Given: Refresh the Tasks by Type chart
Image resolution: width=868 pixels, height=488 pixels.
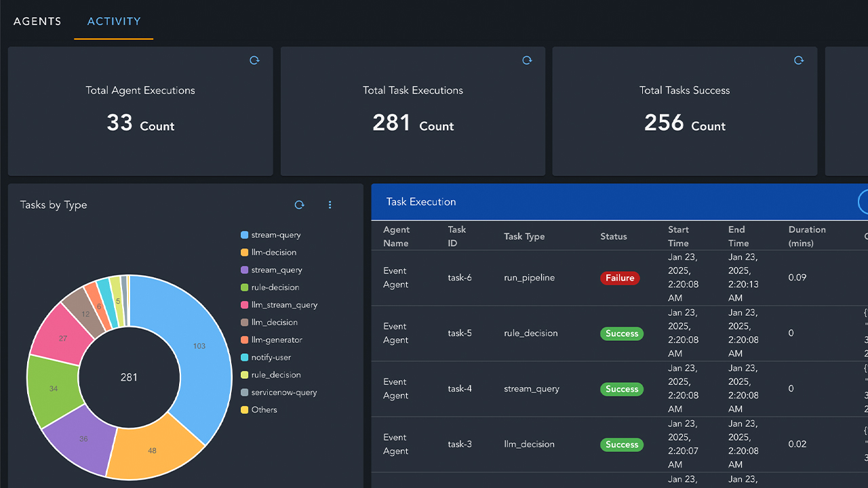Looking at the screenshot, I should (x=299, y=205).
